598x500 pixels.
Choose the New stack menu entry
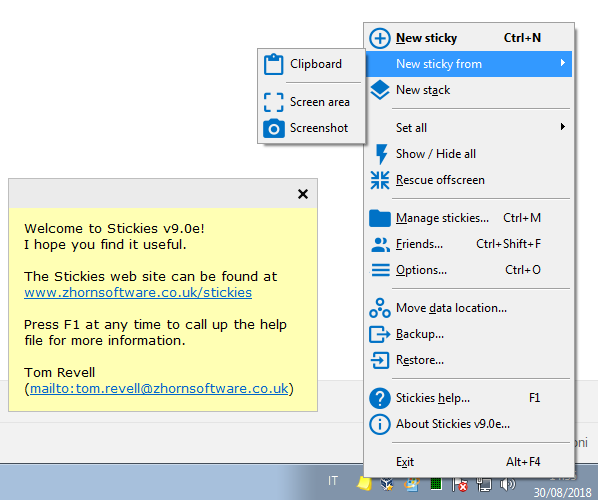point(469,90)
